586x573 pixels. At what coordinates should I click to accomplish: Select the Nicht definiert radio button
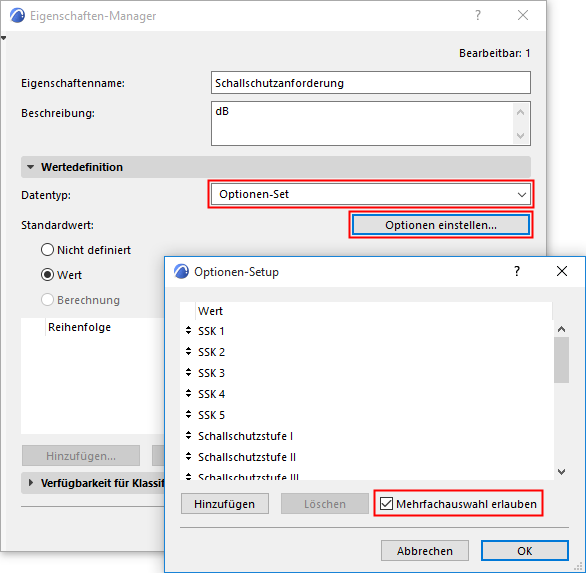point(47,250)
